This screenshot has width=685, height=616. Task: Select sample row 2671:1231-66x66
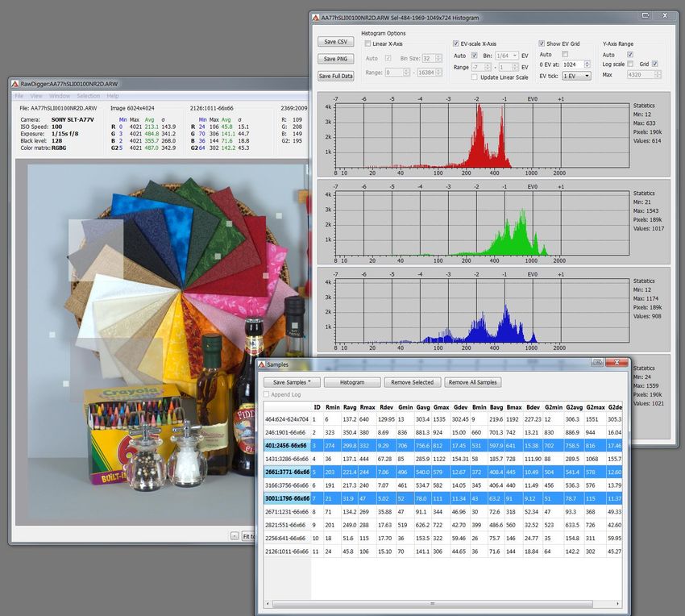point(443,511)
